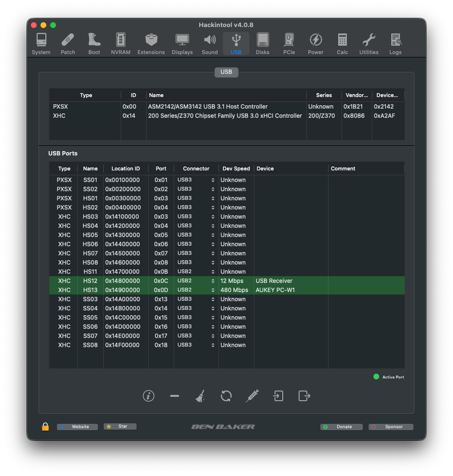Click the Refresh arrows icon
The image size is (453, 476).
coord(226,396)
